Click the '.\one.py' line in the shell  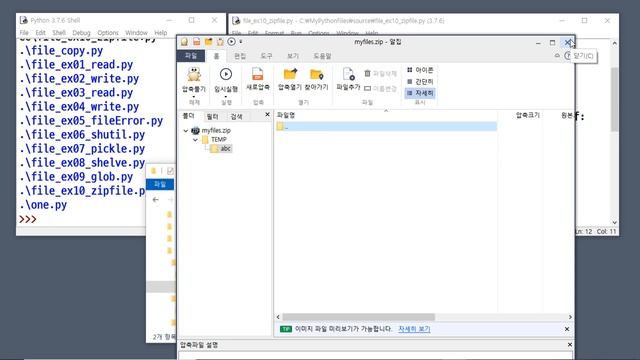tap(43, 205)
